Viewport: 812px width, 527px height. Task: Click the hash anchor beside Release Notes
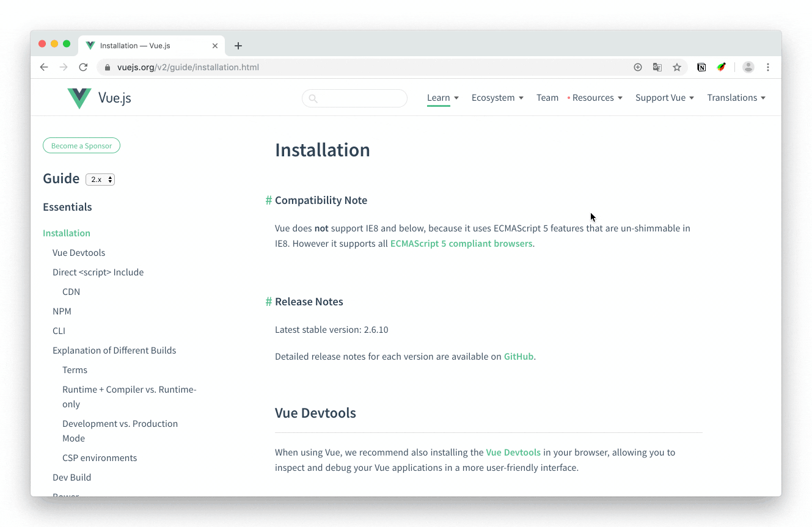click(x=269, y=302)
